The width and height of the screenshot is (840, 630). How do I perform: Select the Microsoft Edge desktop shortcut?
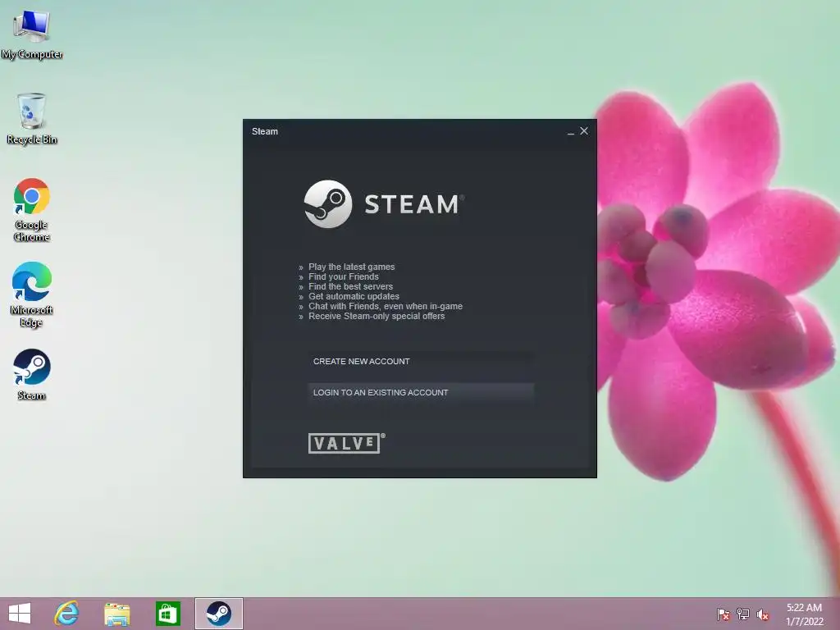pyautogui.click(x=32, y=294)
